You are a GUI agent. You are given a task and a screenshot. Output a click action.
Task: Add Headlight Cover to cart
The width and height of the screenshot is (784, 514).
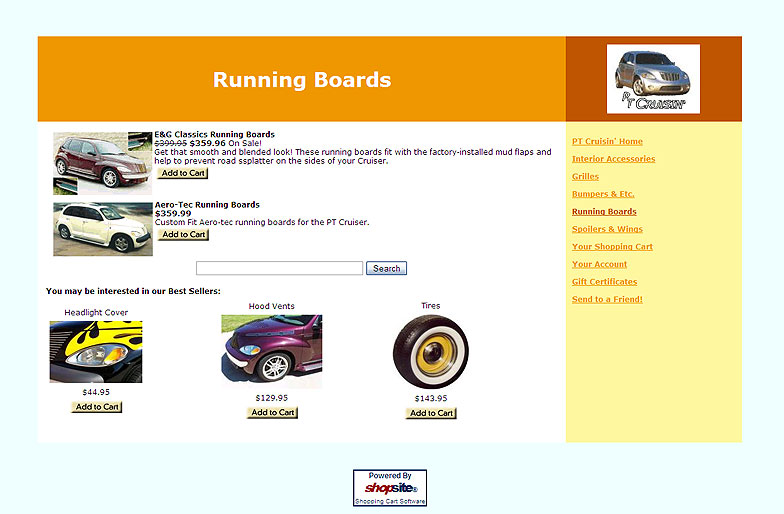point(97,407)
